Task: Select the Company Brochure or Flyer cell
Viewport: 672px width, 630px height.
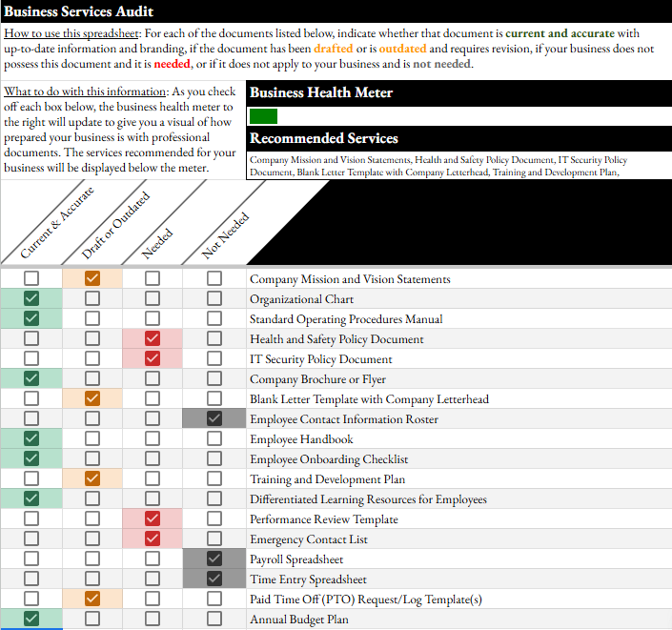Action: click(x=459, y=378)
